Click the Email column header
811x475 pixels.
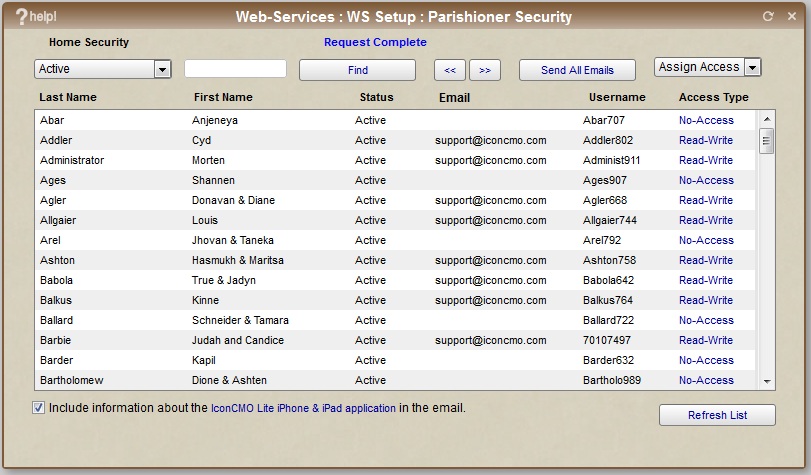pyautogui.click(x=454, y=98)
